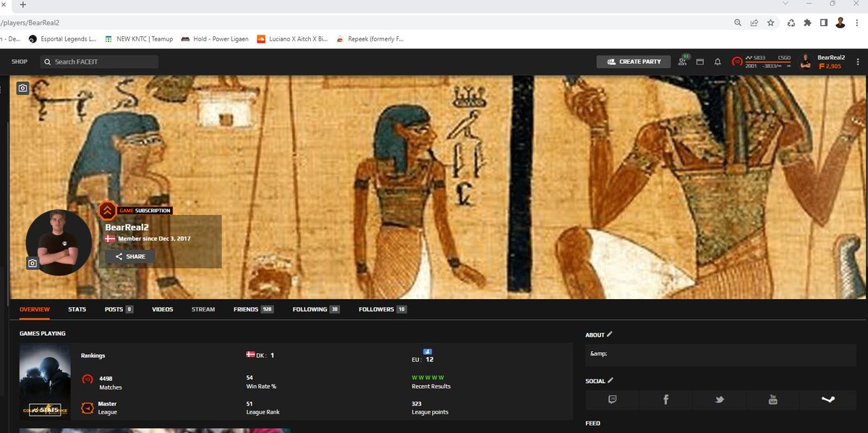Open the Facebook social link
The image size is (868, 433).
666,400
